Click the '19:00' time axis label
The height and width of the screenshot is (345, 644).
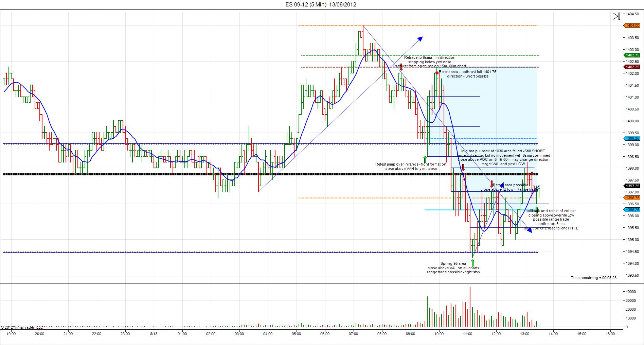coord(11,334)
